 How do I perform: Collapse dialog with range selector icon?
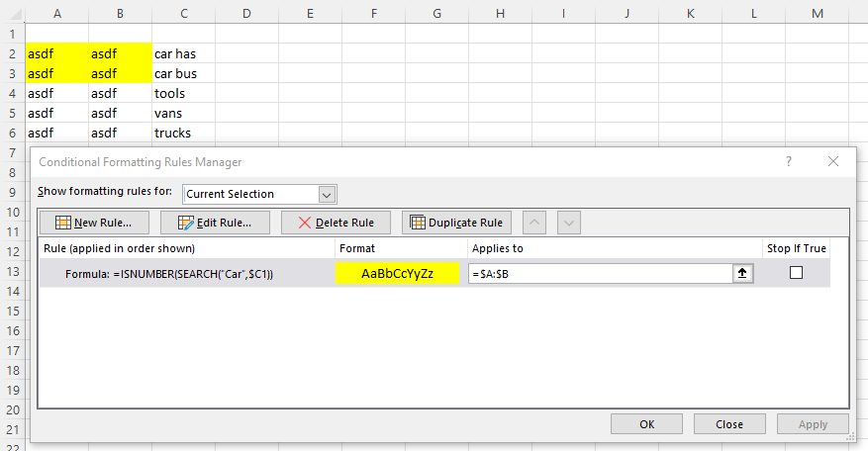point(742,273)
